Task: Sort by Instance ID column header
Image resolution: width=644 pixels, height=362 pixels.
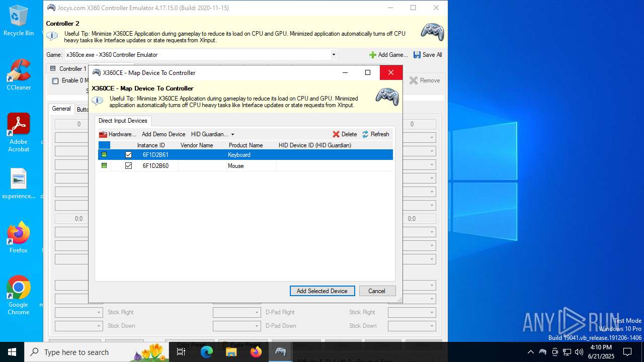Action: pos(151,145)
